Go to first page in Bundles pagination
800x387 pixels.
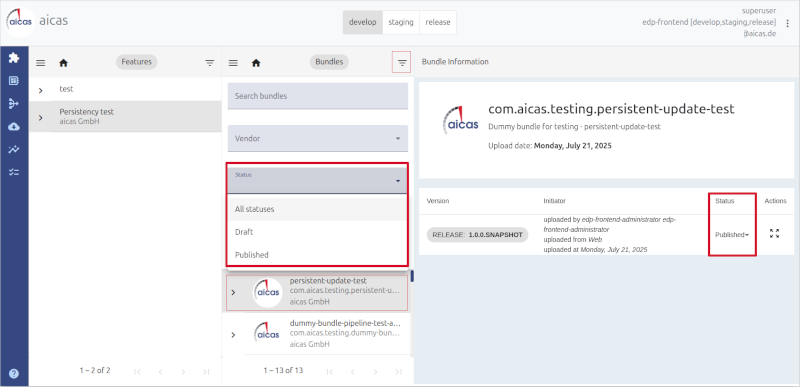click(x=330, y=371)
